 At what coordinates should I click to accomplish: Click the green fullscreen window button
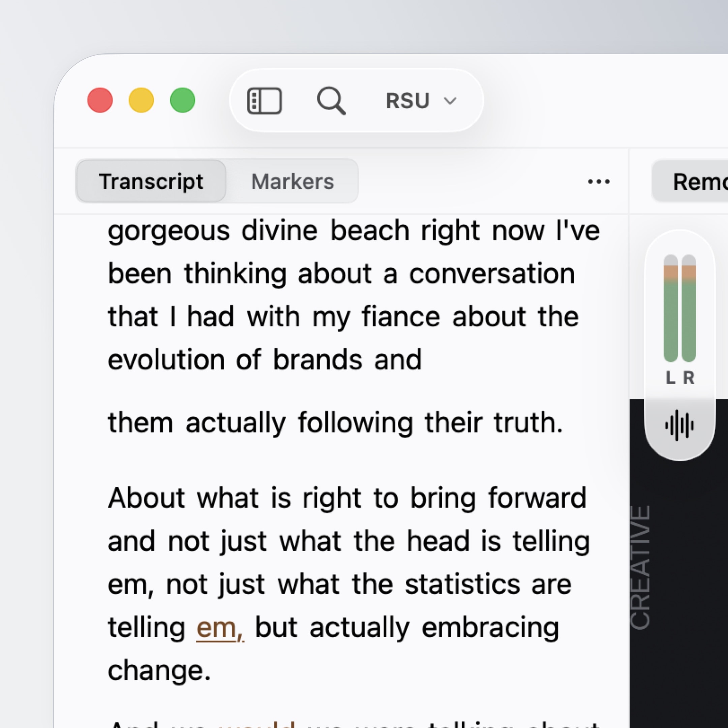coord(183,100)
